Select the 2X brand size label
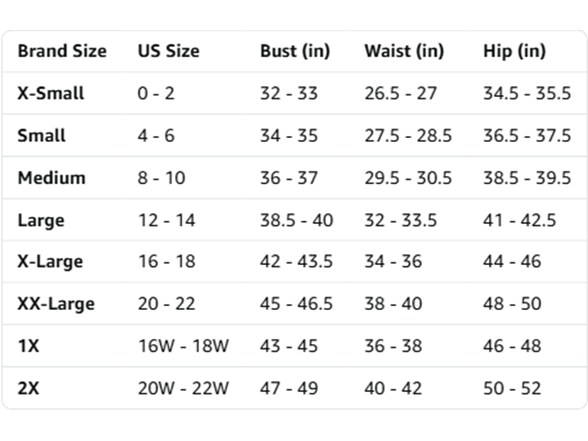Image resolution: width=588 pixels, height=441 pixels. click(x=28, y=388)
